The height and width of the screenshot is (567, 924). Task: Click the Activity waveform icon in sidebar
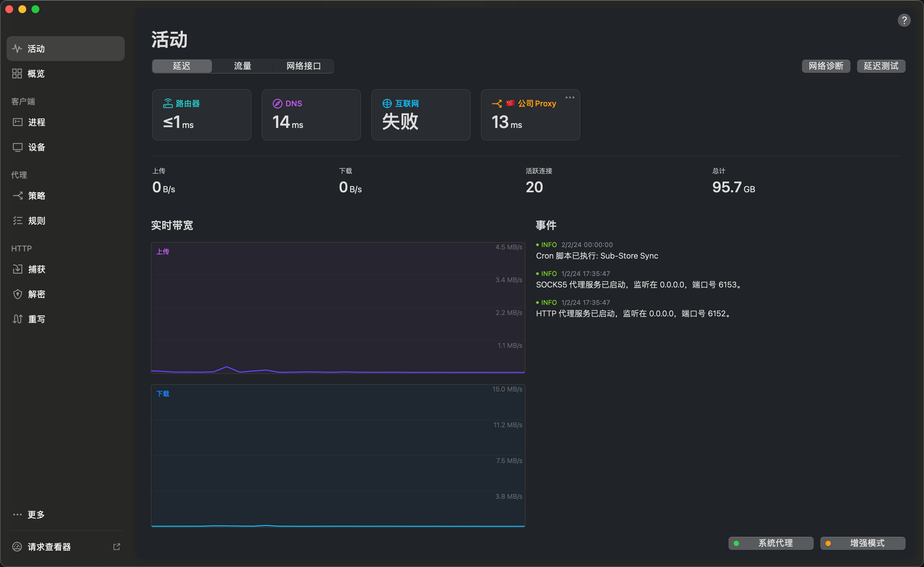[x=17, y=49]
